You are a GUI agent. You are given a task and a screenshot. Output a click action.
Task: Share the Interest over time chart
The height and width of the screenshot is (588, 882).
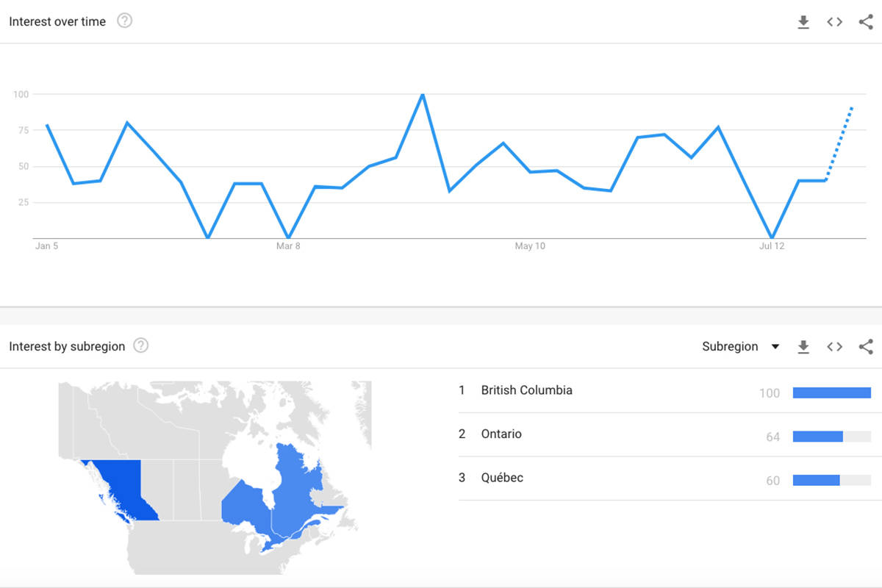coord(866,22)
